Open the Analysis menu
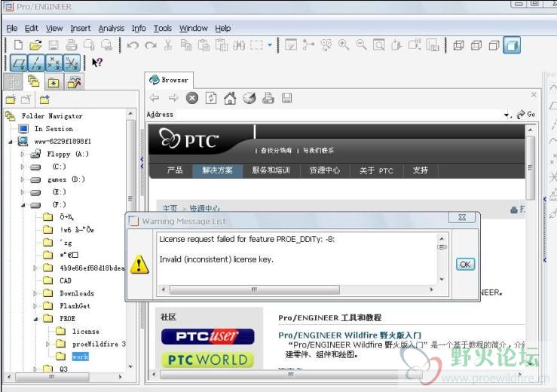557x392 pixels. pos(112,28)
